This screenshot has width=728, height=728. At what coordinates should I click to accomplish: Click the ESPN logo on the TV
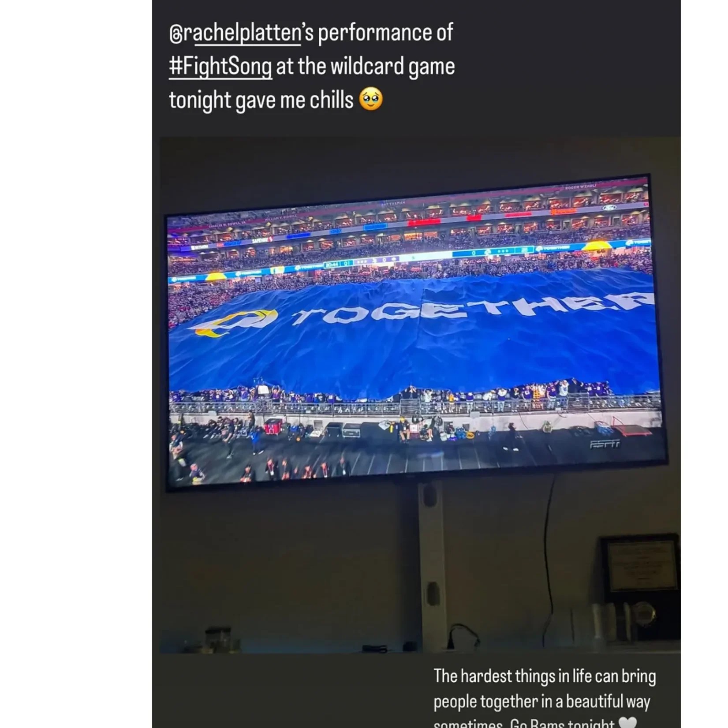tap(605, 444)
